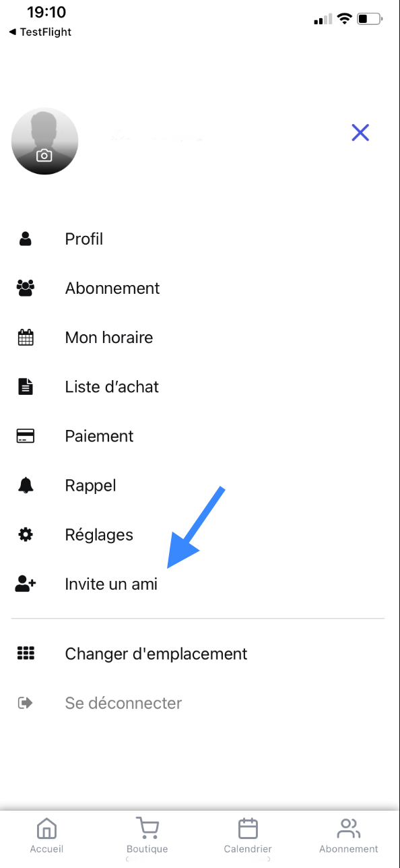Select Invite un ami text
Image resolution: width=400 pixels, height=868 pixels.
111,584
